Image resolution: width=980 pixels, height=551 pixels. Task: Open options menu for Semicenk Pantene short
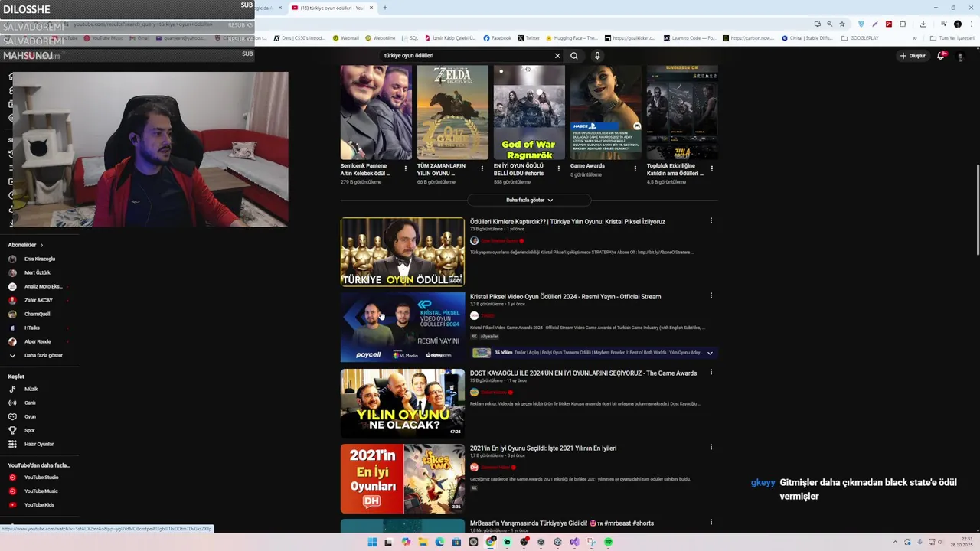(406, 169)
